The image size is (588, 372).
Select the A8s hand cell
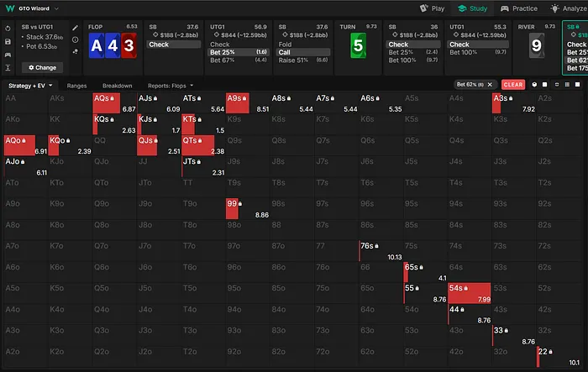(292, 103)
